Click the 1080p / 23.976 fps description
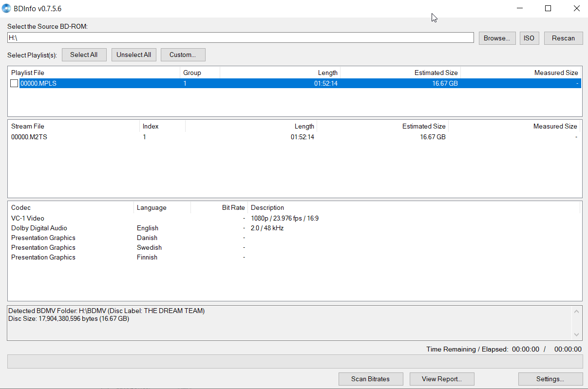The height and width of the screenshot is (389, 588). (x=285, y=218)
